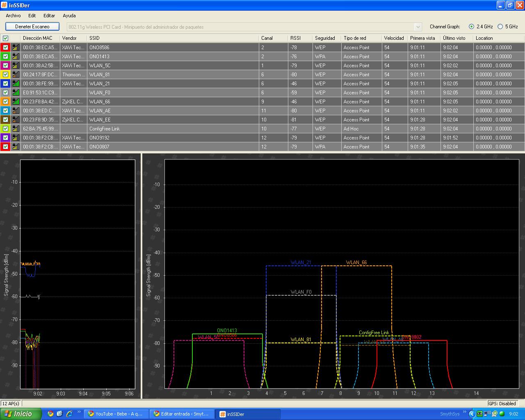525x420 pixels.
Task: Click the inSSIDer title bar app icon
Action: tap(5, 5)
